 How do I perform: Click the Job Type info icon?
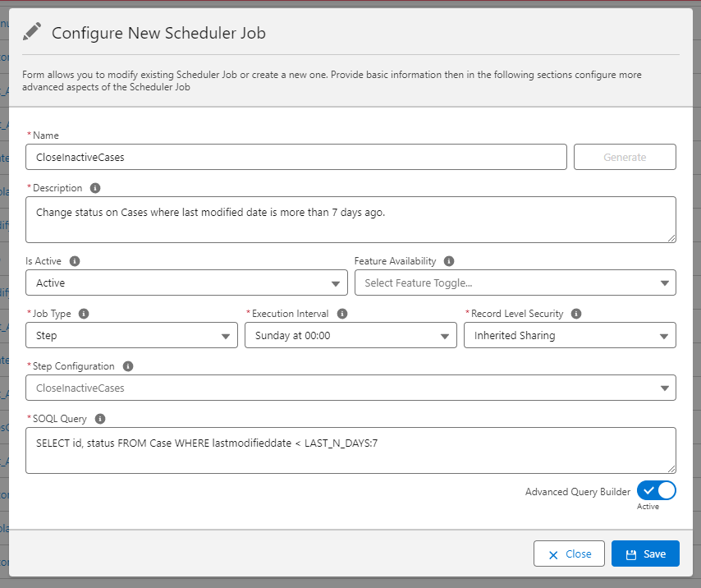82,313
